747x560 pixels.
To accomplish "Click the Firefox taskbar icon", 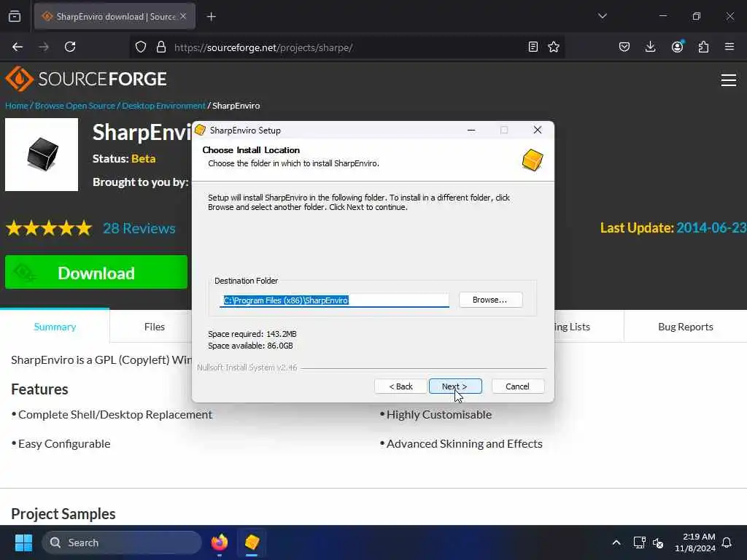I will (220, 542).
